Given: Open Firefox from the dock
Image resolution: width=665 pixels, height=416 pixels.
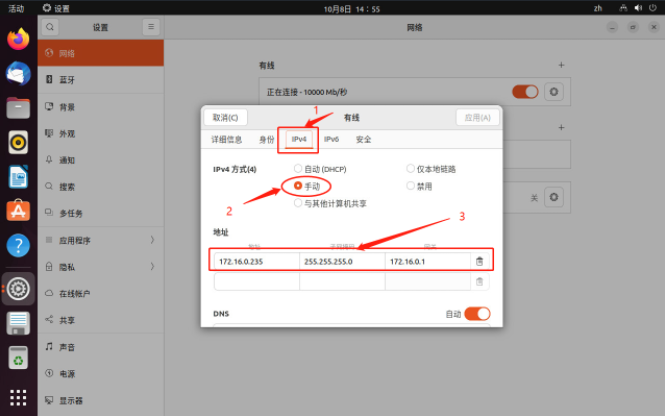Looking at the screenshot, I should click(18, 39).
